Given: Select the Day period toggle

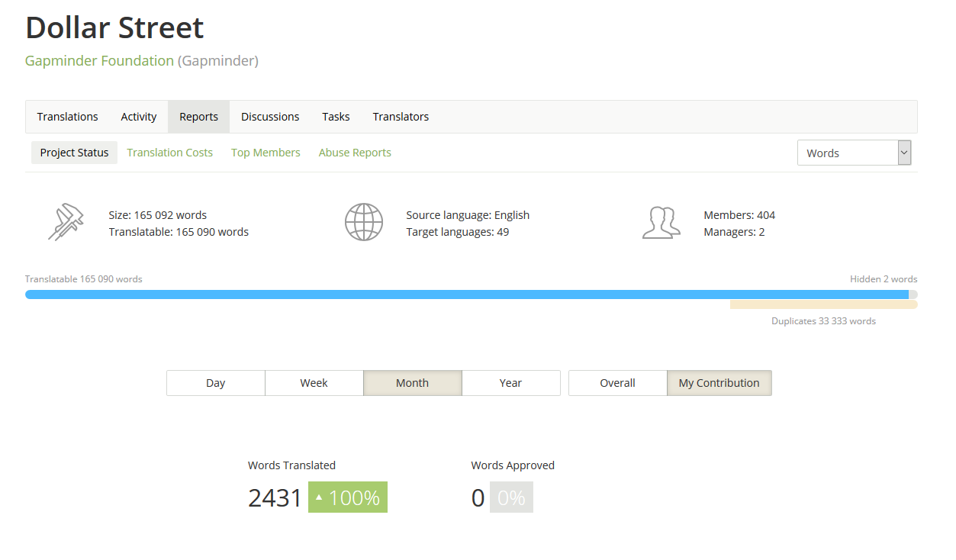Looking at the screenshot, I should 216,383.
